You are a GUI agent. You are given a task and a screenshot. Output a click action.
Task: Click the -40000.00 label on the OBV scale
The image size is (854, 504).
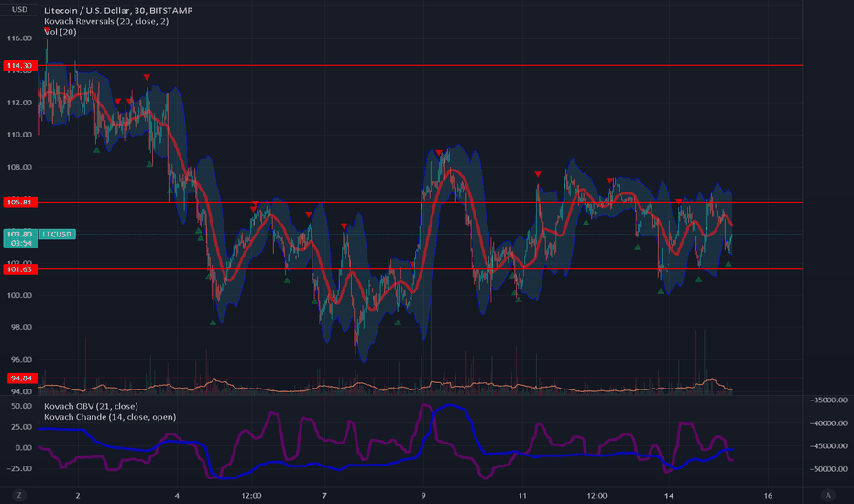click(x=828, y=423)
